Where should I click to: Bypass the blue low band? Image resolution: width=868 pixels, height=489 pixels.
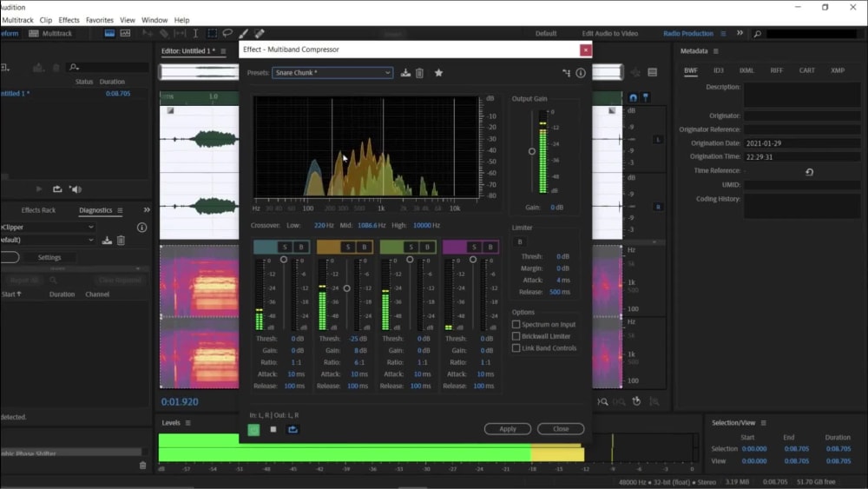301,247
